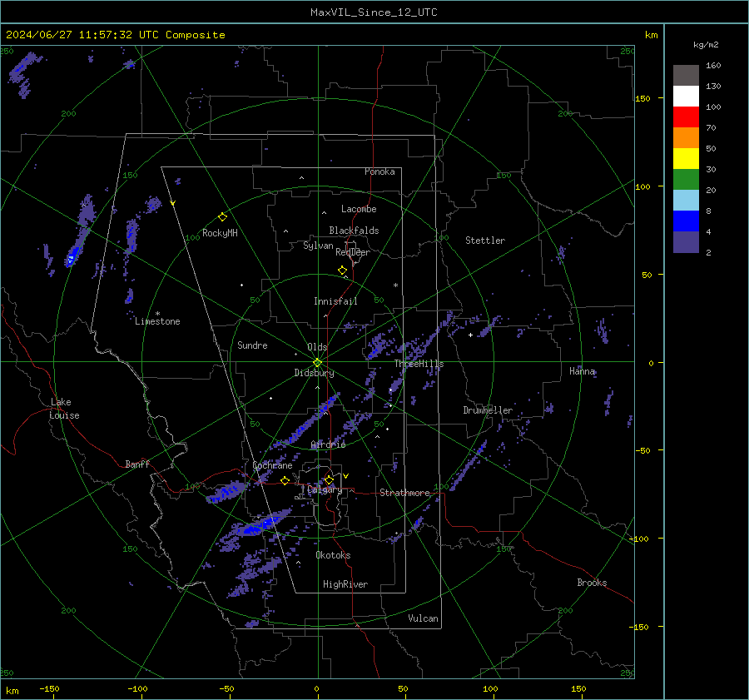The width and height of the screenshot is (749, 700).
Task: Click the yellow radar marker at Didsbury center
Action: [x=318, y=363]
